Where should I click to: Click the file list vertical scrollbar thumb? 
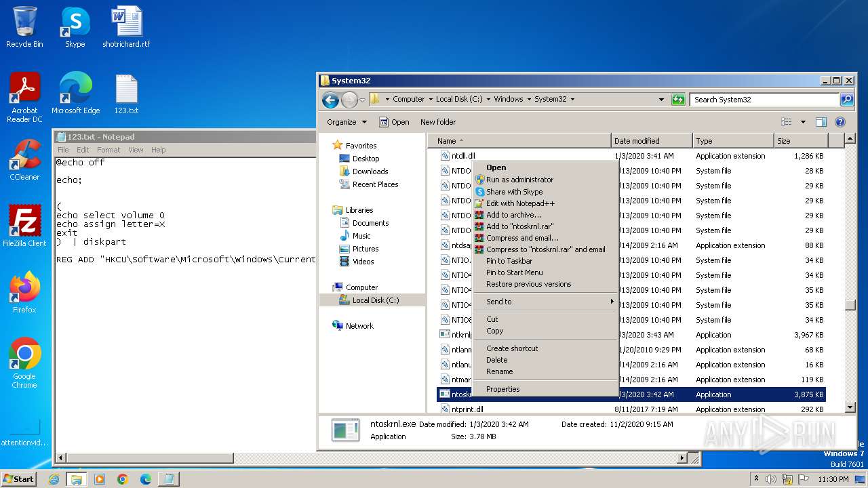850,304
